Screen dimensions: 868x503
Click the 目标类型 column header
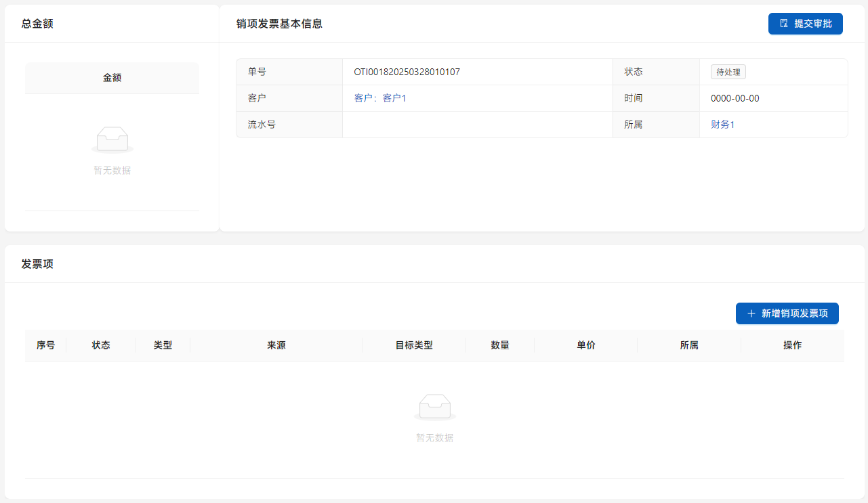(413, 345)
